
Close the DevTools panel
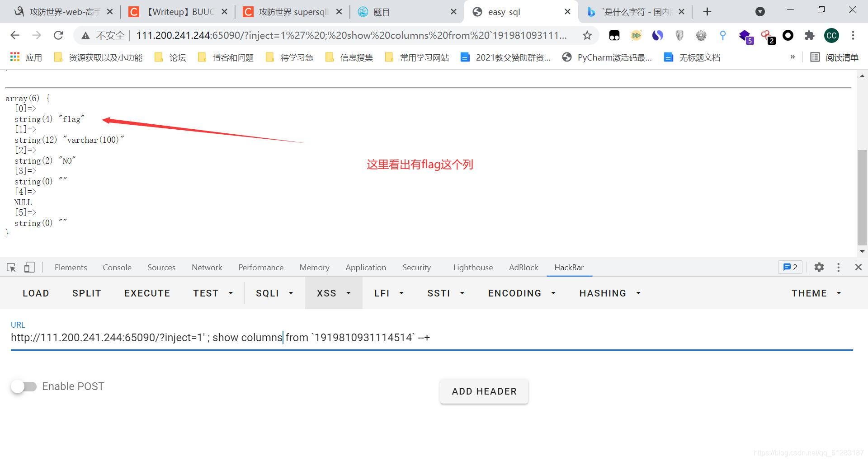[858, 267]
